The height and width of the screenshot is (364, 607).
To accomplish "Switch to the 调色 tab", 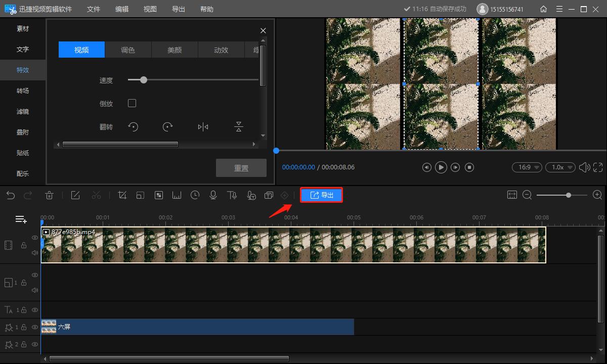I will pyautogui.click(x=128, y=50).
